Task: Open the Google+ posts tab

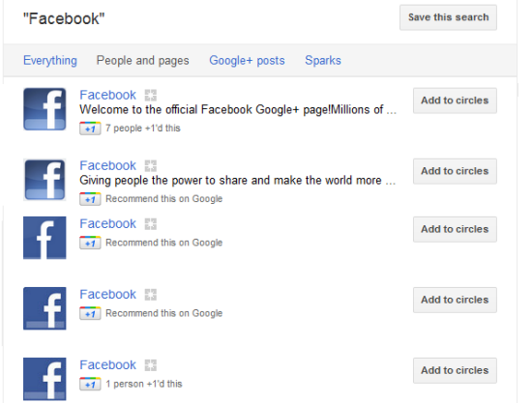Action: pos(247,60)
